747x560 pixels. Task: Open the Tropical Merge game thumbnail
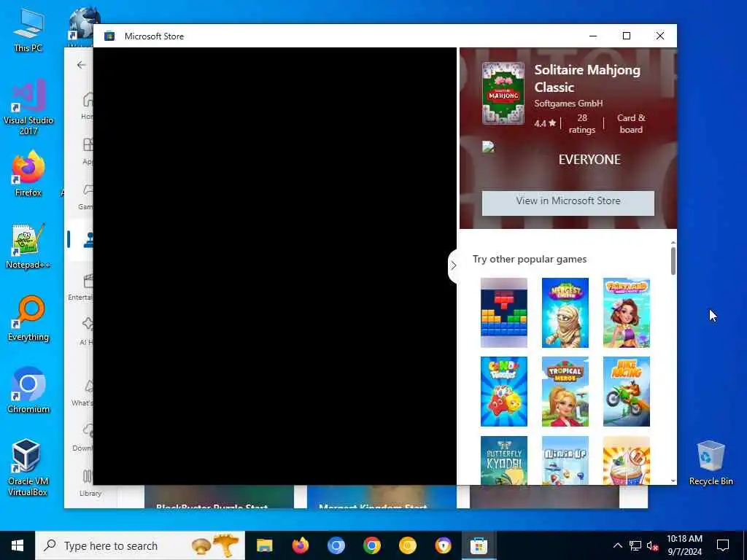pyautogui.click(x=565, y=392)
